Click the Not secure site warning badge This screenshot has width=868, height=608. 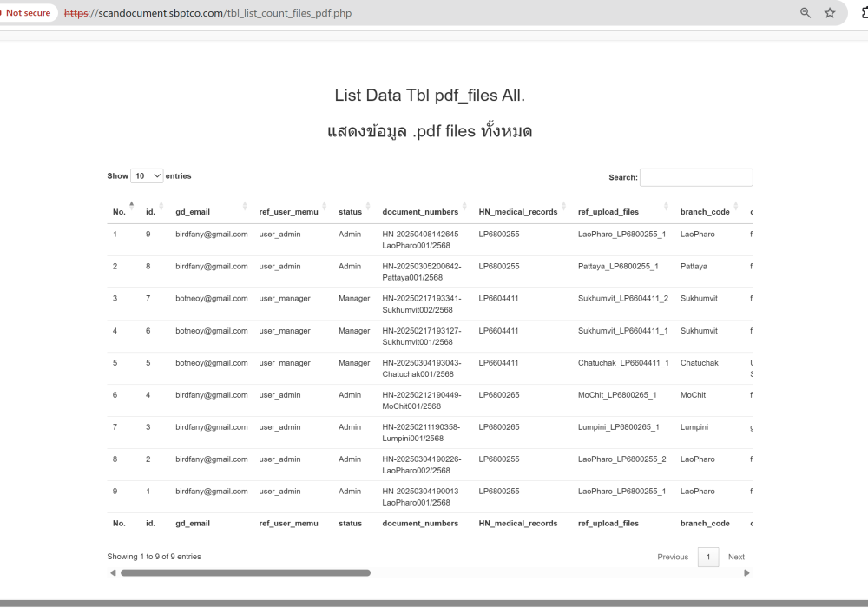click(28, 13)
